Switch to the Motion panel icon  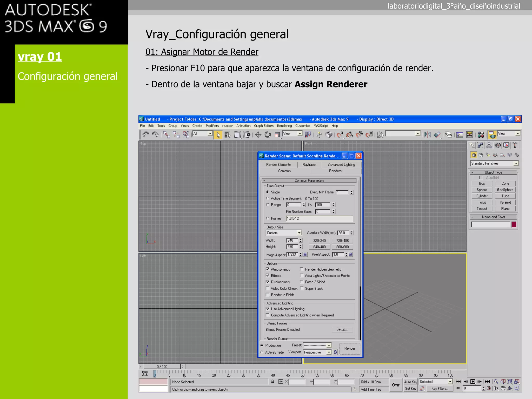tap(498, 145)
